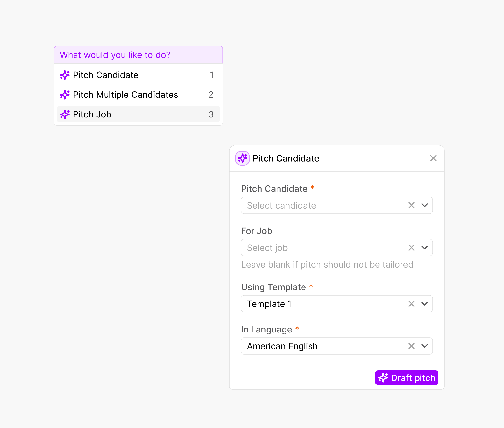
Task: Click the sparkle icon beside Pitch Multiple Candidates
Action: tap(65, 95)
